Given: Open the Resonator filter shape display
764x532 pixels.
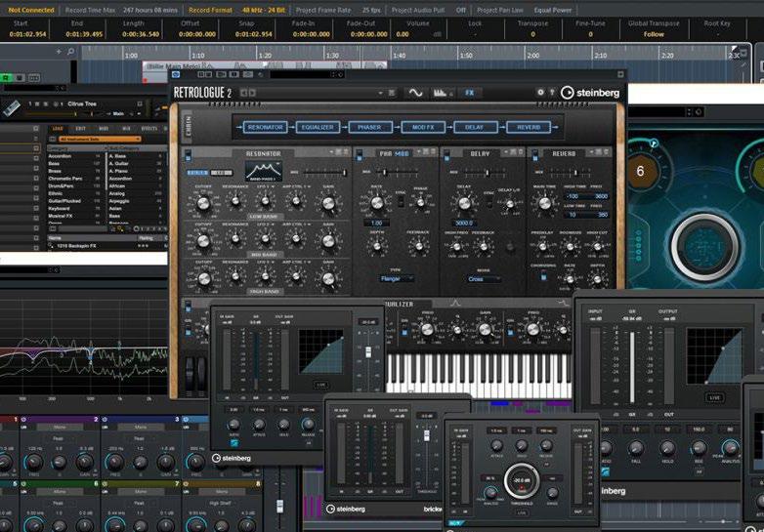Looking at the screenshot, I should click(x=263, y=172).
